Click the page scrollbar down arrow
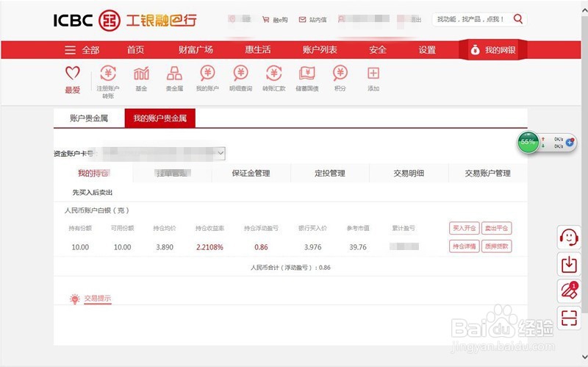 click(584, 356)
